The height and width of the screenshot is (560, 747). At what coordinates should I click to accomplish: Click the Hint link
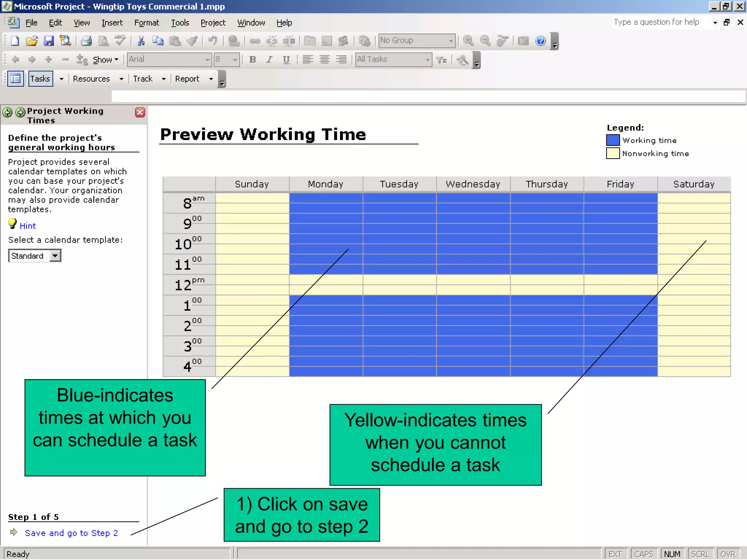(28, 226)
